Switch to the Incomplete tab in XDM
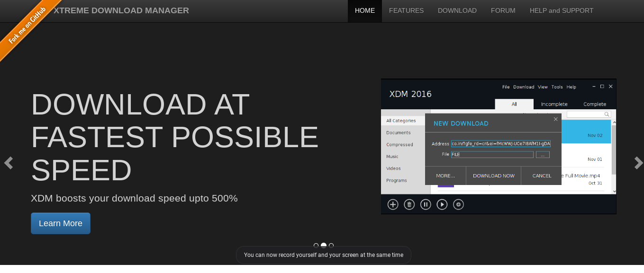The width and height of the screenshot is (644, 273). click(554, 104)
